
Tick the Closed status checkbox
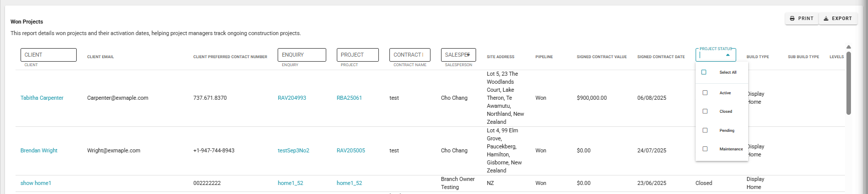point(705,111)
